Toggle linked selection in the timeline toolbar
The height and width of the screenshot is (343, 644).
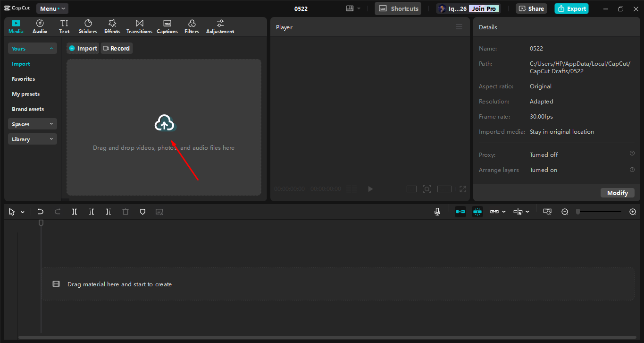(x=495, y=211)
